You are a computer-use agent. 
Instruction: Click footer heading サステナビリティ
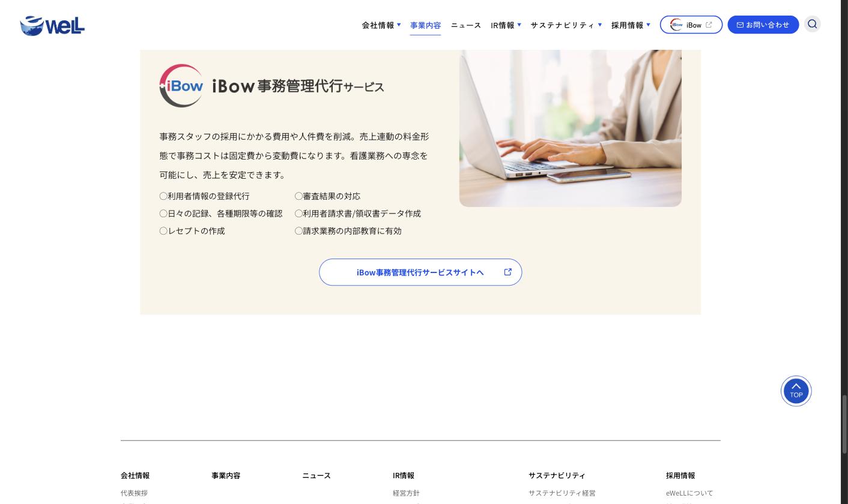557,475
